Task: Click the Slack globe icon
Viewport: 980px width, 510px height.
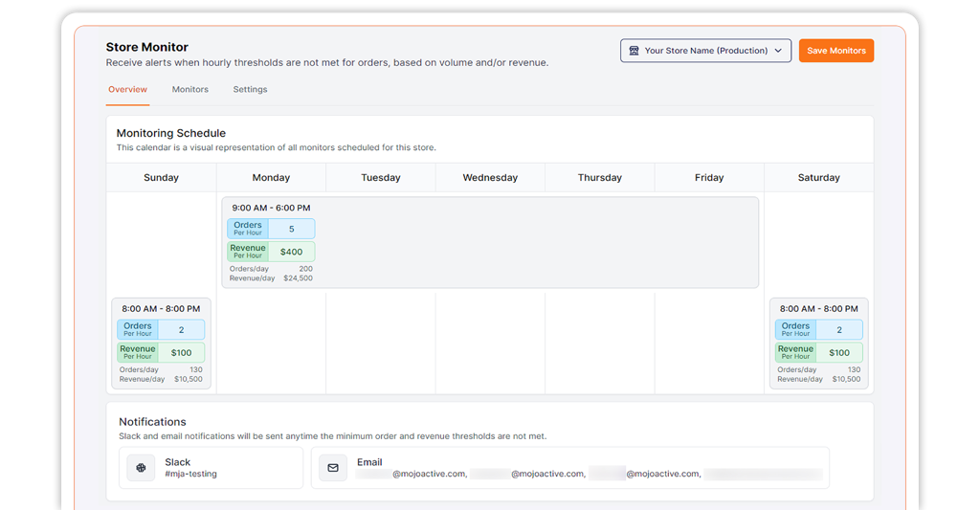Action: (141, 468)
